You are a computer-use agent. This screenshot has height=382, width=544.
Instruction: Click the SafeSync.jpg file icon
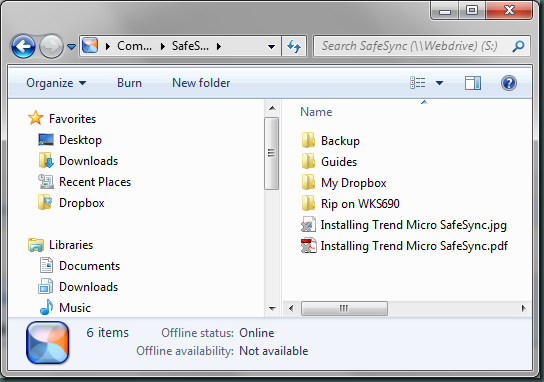pyautogui.click(x=308, y=224)
